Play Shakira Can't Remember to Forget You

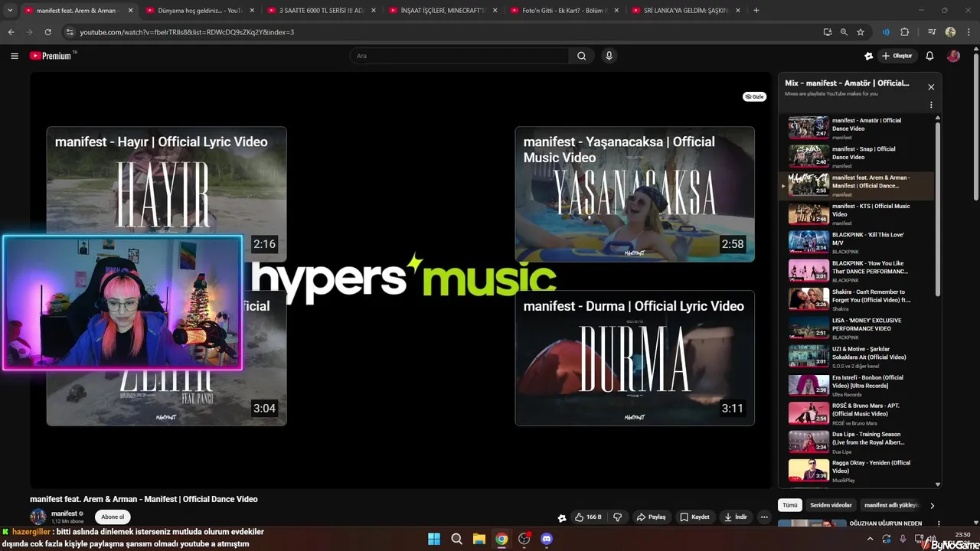857,299
